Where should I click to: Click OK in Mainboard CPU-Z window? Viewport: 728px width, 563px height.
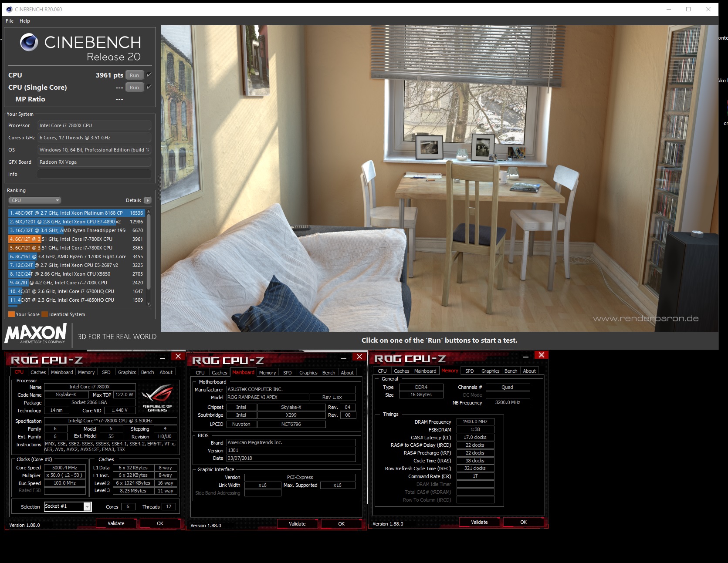pyautogui.click(x=342, y=524)
